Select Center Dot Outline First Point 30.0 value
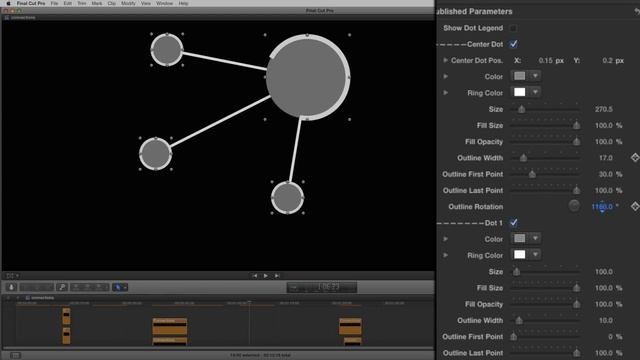The width and height of the screenshot is (640, 360). coord(606,174)
